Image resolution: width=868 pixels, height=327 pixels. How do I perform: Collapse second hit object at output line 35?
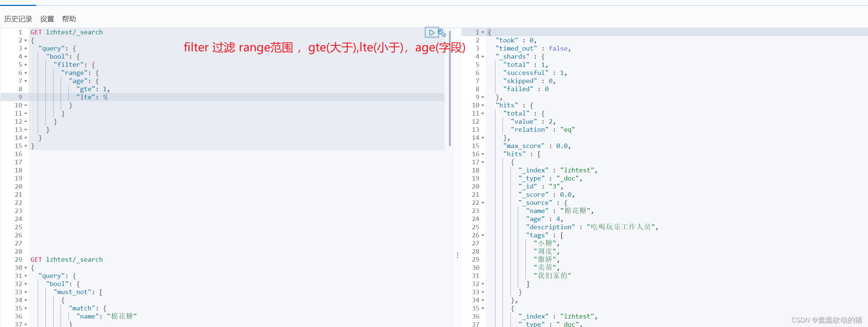pos(483,309)
